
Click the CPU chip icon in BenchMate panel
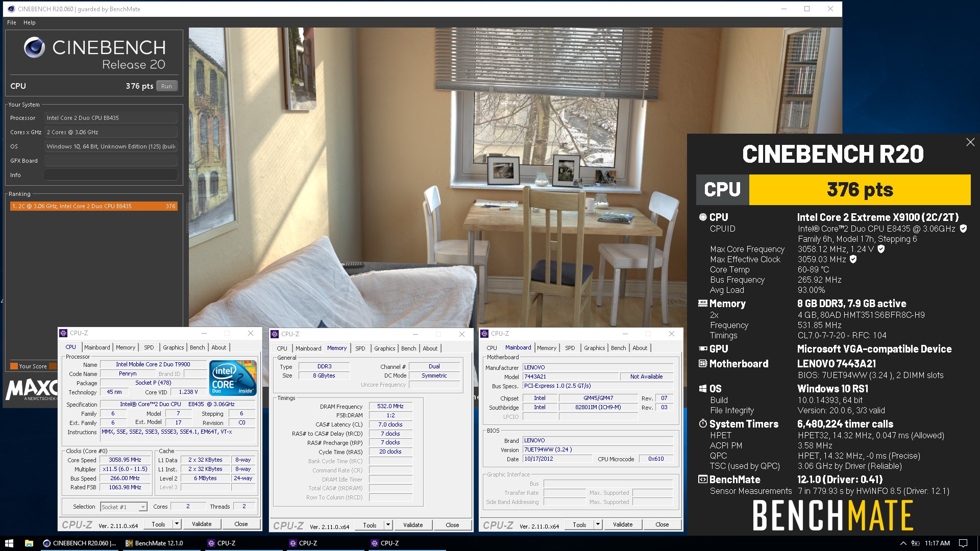coord(702,217)
